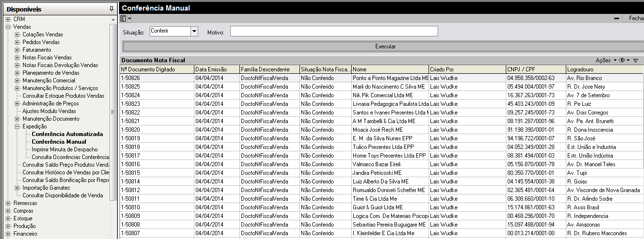The width and height of the screenshot is (644, 239).
Task: Expand the Importação Gamatec node
Action: (x=17, y=188)
